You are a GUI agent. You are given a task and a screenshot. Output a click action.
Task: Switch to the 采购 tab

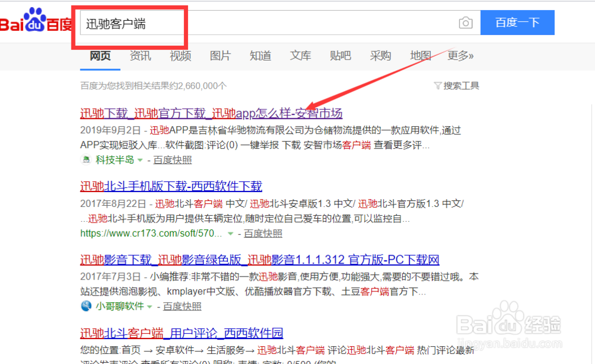(x=381, y=56)
